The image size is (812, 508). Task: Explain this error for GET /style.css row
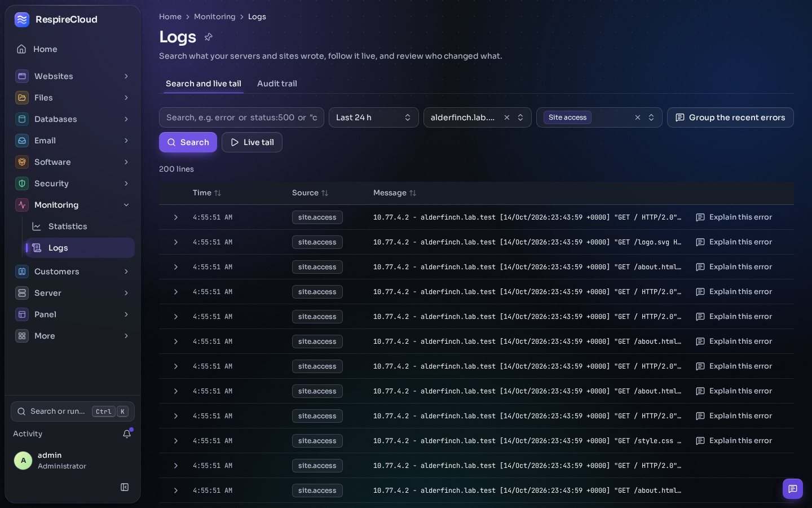(x=734, y=441)
